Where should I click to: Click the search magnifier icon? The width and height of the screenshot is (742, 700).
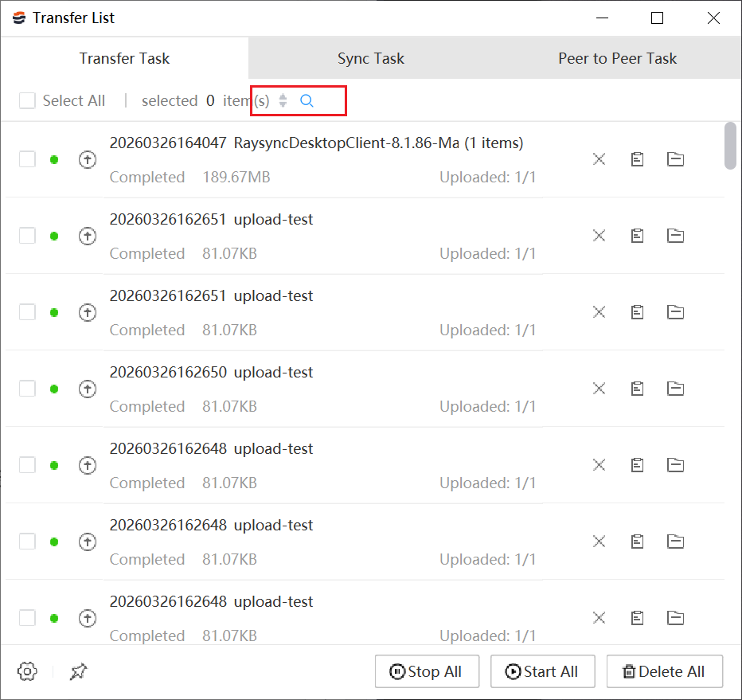307,101
